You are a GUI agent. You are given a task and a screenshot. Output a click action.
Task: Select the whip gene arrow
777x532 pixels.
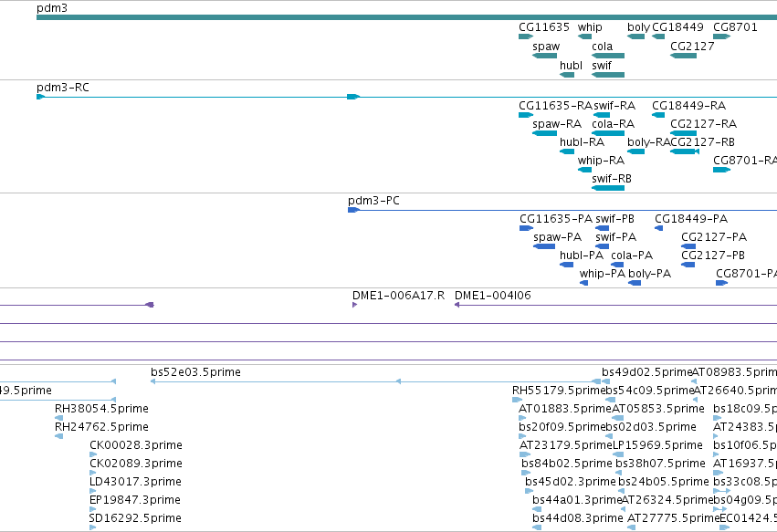coord(584,37)
